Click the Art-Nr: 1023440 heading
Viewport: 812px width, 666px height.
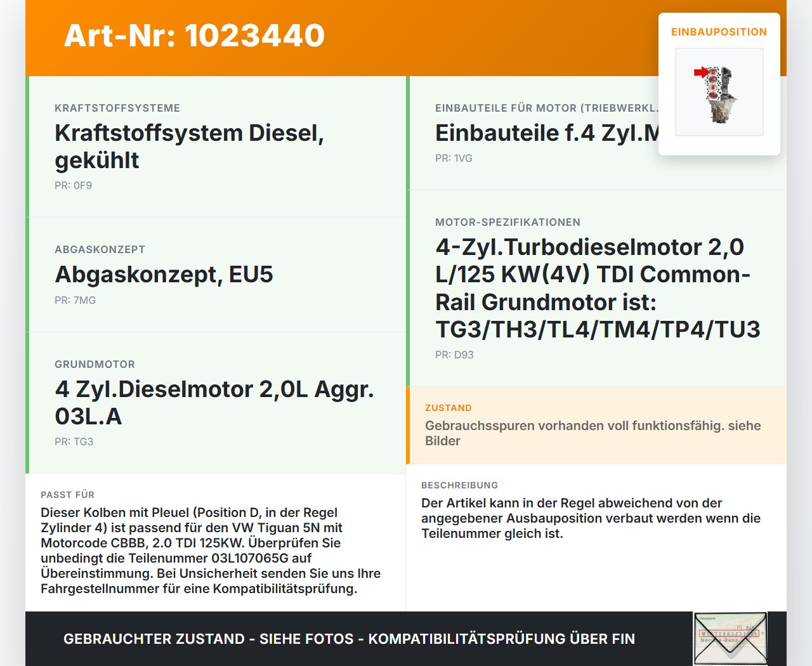pyautogui.click(x=194, y=36)
